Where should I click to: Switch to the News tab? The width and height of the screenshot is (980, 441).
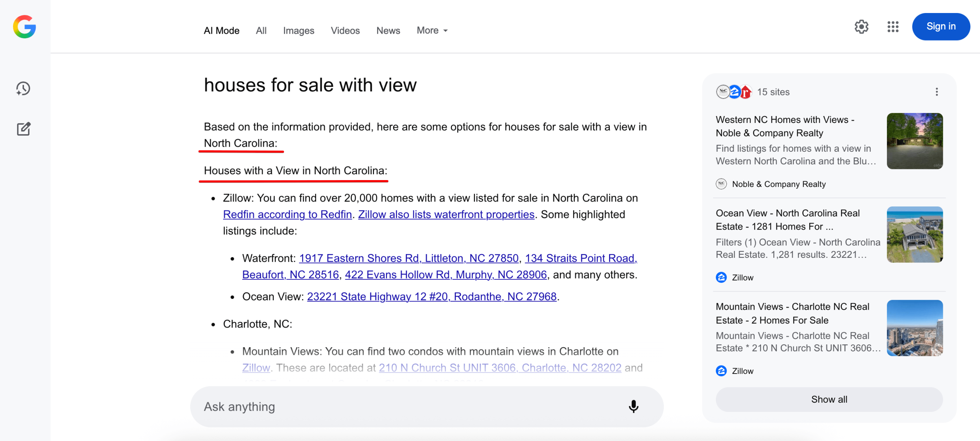click(388, 30)
